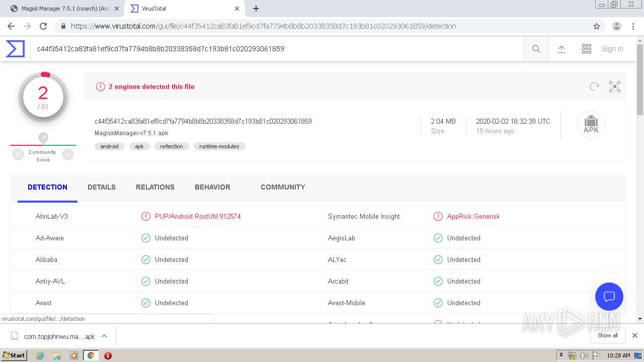Click the Start button
Image resolution: width=644 pixels, height=362 pixels.
tap(14, 355)
